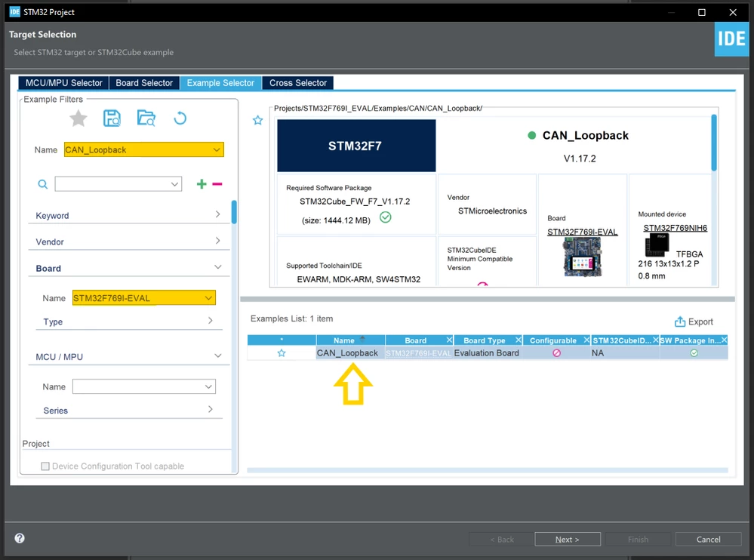Screen dimensions: 754x560
Task: Switch to the MCU/MPU Selector tab
Action: (x=64, y=83)
